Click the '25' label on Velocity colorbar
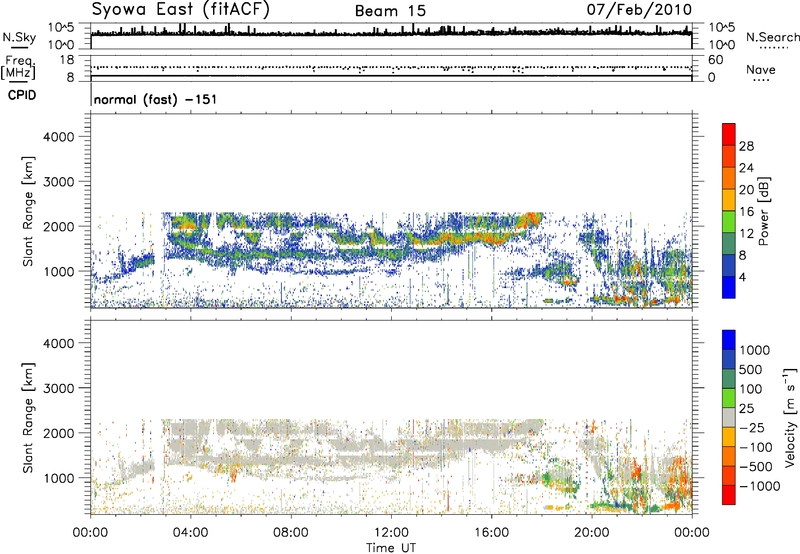 coord(746,409)
